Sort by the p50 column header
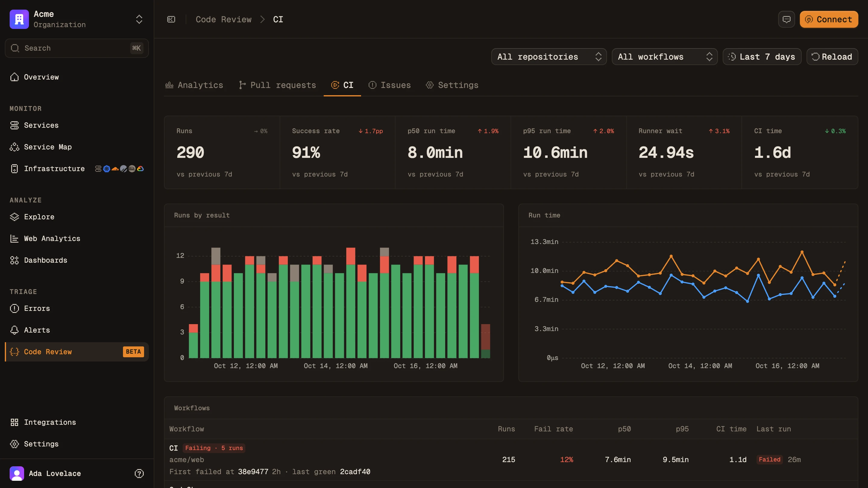 point(624,429)
